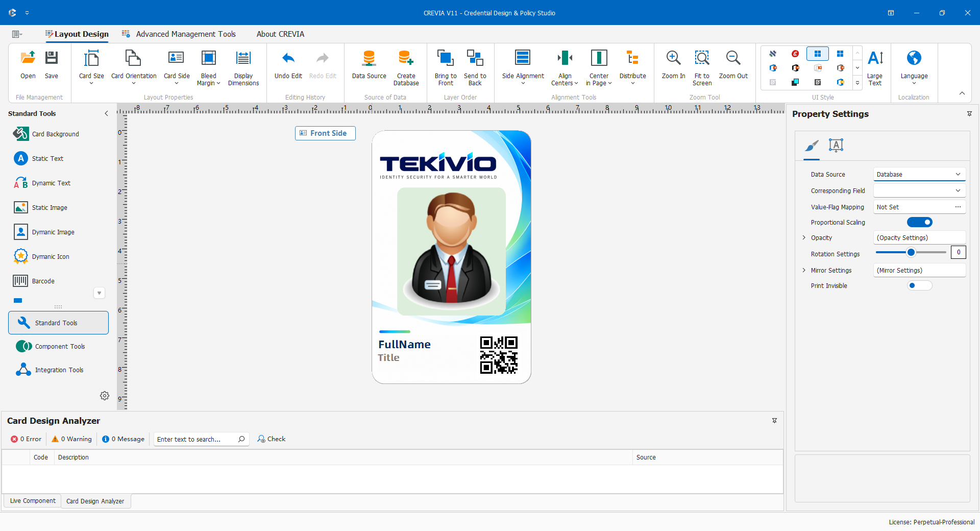This screenshot has width=980, height=531.
Task: Click the Value-Flag Mapping ellipsis button
Action: click(958, 207)
